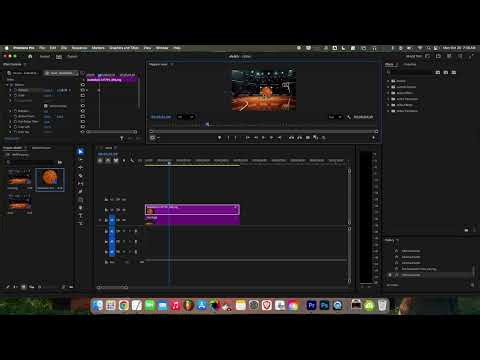Open the File menu
The width and height of the screenshot is (480, 360).
(x=42, y=48)
